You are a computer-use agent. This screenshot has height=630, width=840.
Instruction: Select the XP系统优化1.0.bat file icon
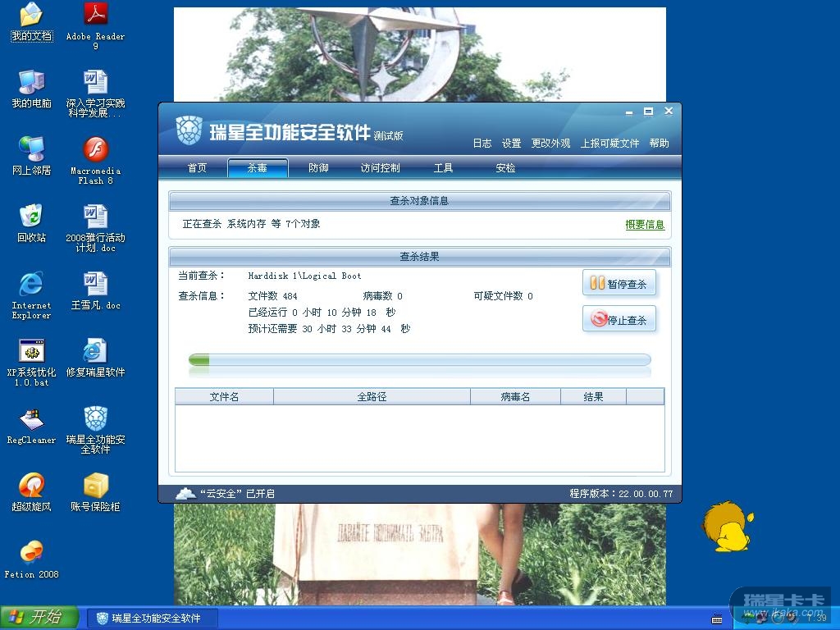(x=32, y=363)
